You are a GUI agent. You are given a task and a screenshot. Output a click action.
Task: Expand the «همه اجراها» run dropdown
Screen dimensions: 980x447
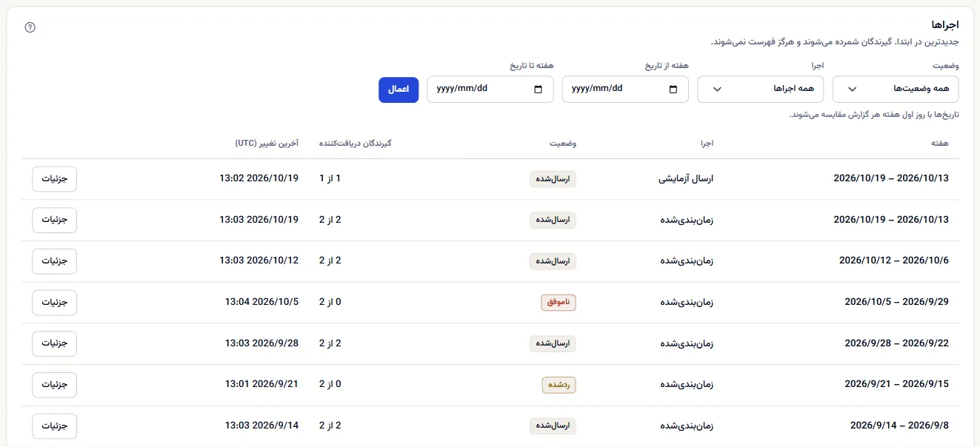point(761,89)
